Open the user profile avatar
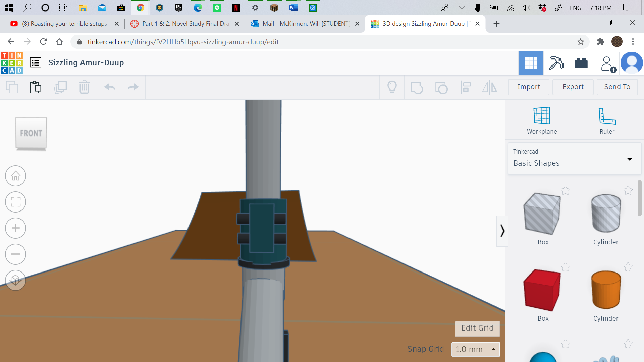Image resolution: width=644 pixels, height=362 pixels. (x=632, y=63)
